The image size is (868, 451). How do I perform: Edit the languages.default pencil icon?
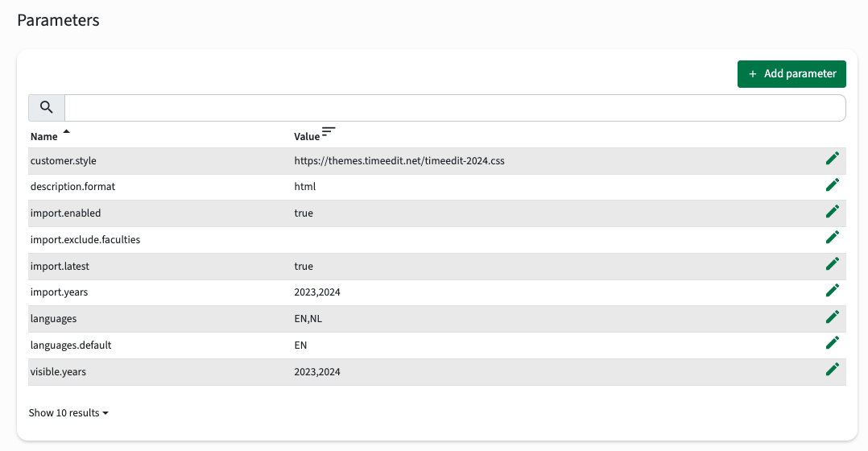pyautogui.click(x=832, y=344)
